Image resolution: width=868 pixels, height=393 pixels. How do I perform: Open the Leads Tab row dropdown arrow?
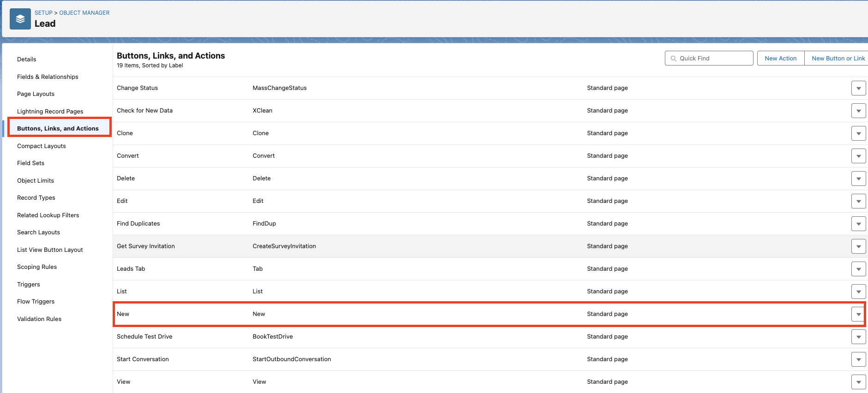[858, 269]
